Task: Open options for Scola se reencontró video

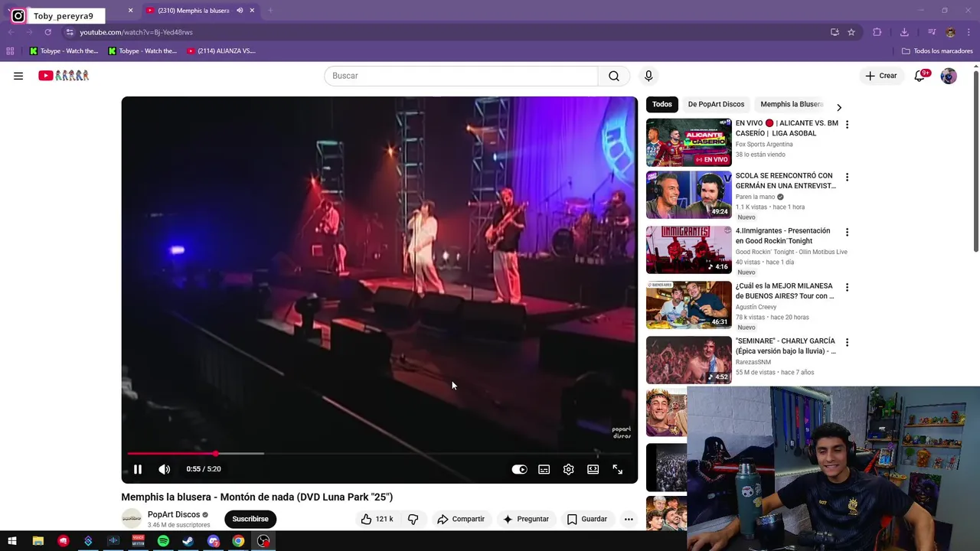Action: point(847,177)
